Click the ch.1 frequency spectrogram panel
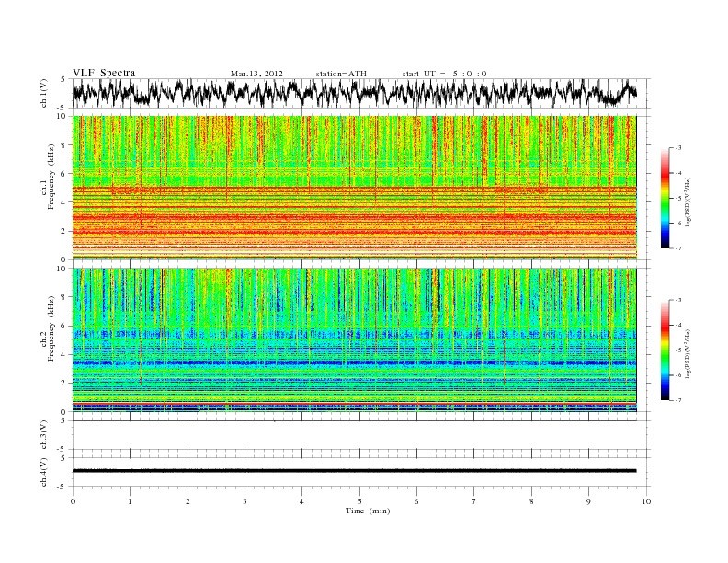This screenshot has height=563, width=728. click(x=354, y=187)
